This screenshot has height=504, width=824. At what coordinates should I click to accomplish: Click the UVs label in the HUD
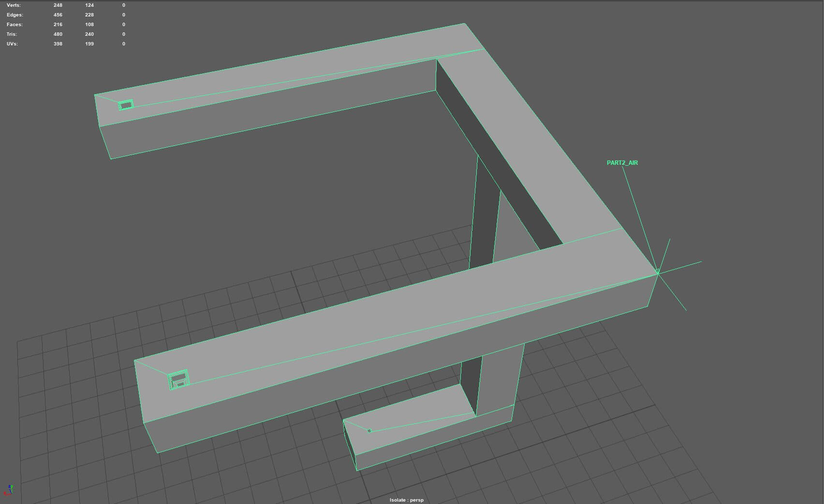(x=12, y=44)
